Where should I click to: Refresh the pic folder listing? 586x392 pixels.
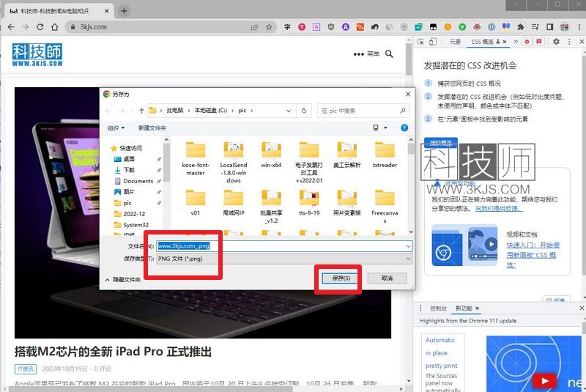pyautogui.click(x=304, y=111)
